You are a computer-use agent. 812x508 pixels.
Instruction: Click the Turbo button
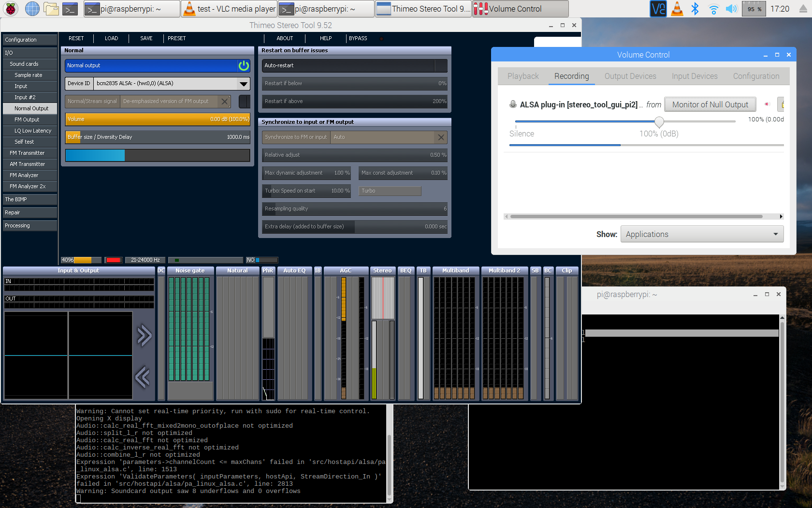pos(390,191)
